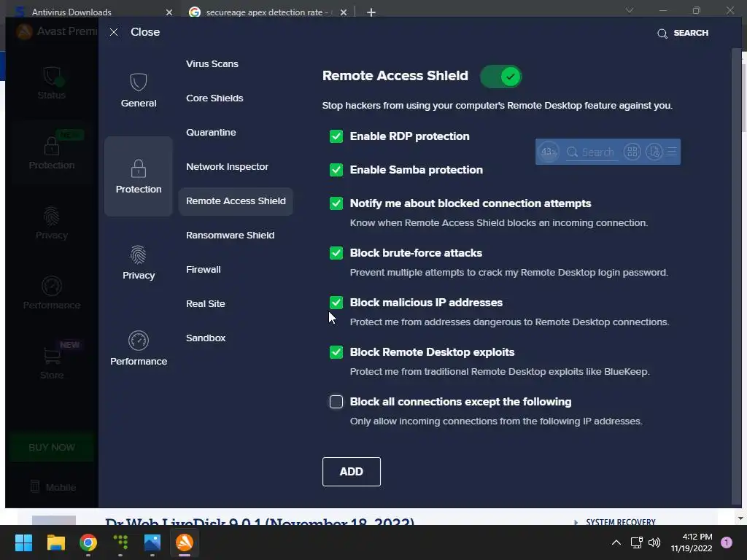Image resolution: width=747 pixels, height=560 pixels.
Task: Click Mobile in dimmed Avast sidebar
Action: (x=53, y=487)
